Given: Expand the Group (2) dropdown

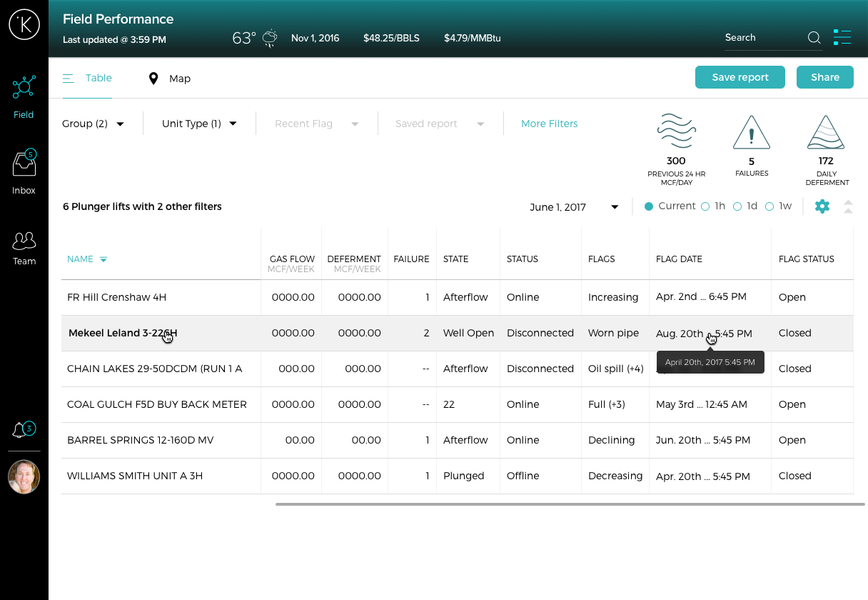Looking at the screenshot, I should click(94, 124).
